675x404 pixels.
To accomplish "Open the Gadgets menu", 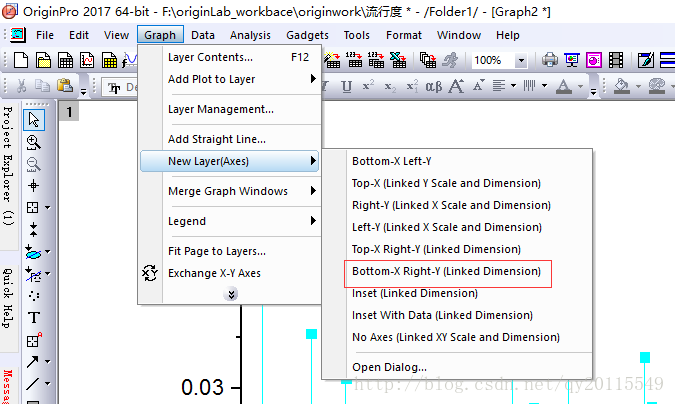I will pos(307,35).
